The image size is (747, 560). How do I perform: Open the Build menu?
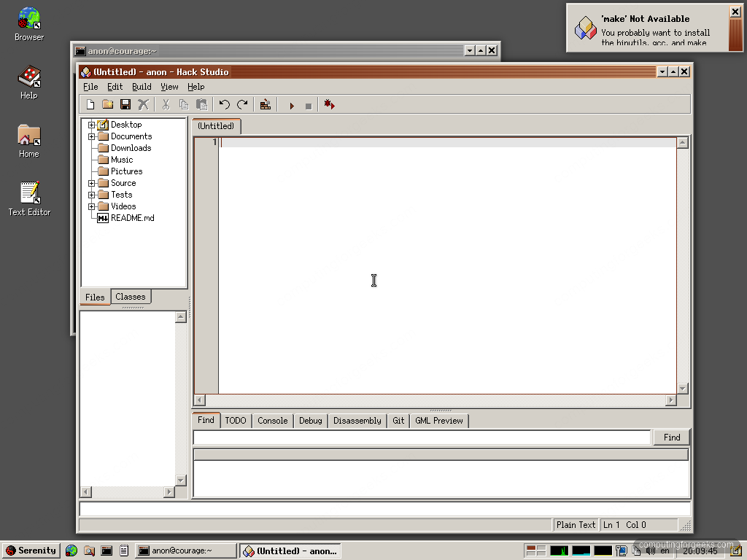(x=142, y=87)
